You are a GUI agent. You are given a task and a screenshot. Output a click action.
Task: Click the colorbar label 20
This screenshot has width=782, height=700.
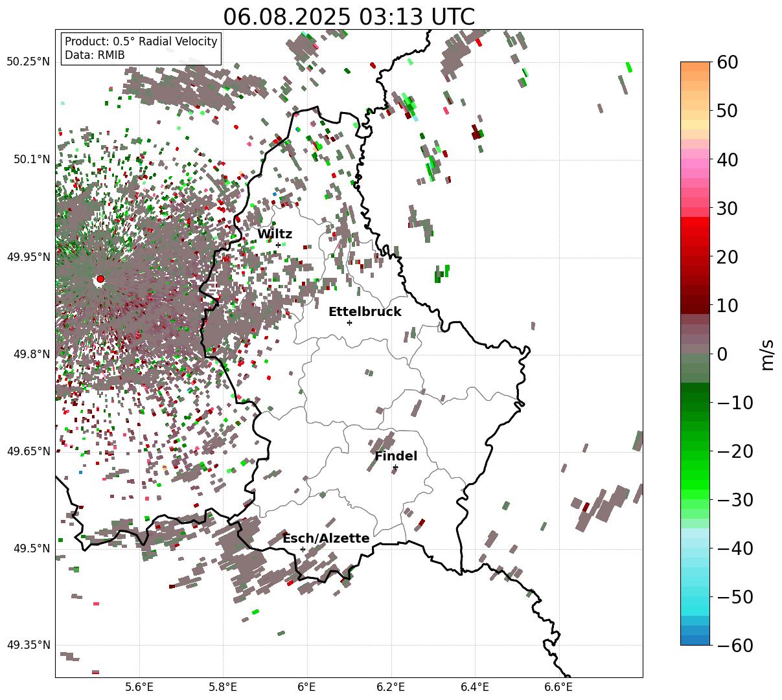(x=726, y=257)
